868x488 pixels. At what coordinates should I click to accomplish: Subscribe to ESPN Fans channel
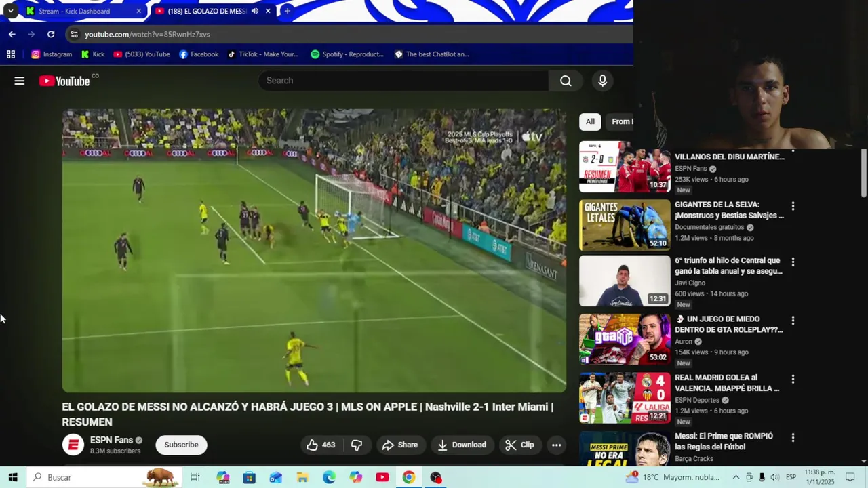pos(181,445)
